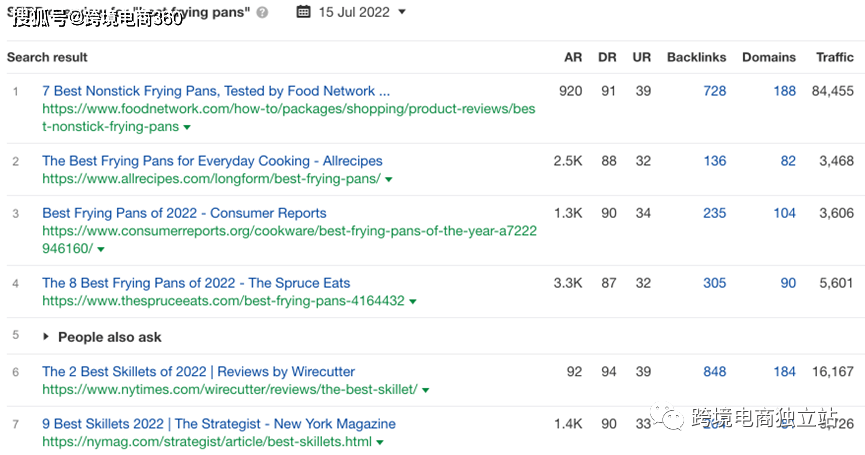The height and width of the screenshot is (455, 865).
Task: Click the Domains column header
Action: [x=769, y=57]
